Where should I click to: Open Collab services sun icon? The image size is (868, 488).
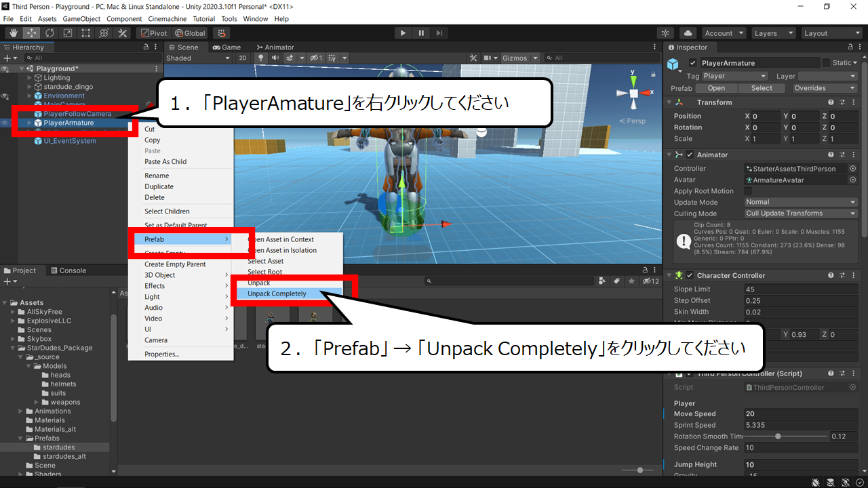click(665, 33)
